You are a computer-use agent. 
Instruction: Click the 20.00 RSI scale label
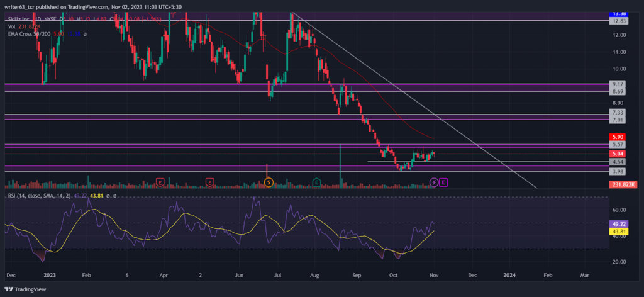[x=619, y=262]
